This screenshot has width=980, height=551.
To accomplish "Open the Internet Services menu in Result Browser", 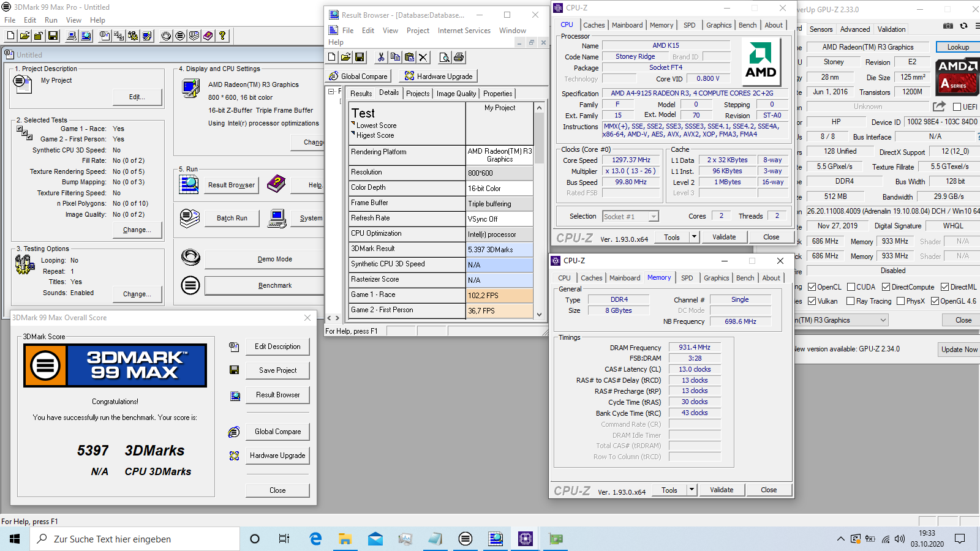I will pos(464,31).
